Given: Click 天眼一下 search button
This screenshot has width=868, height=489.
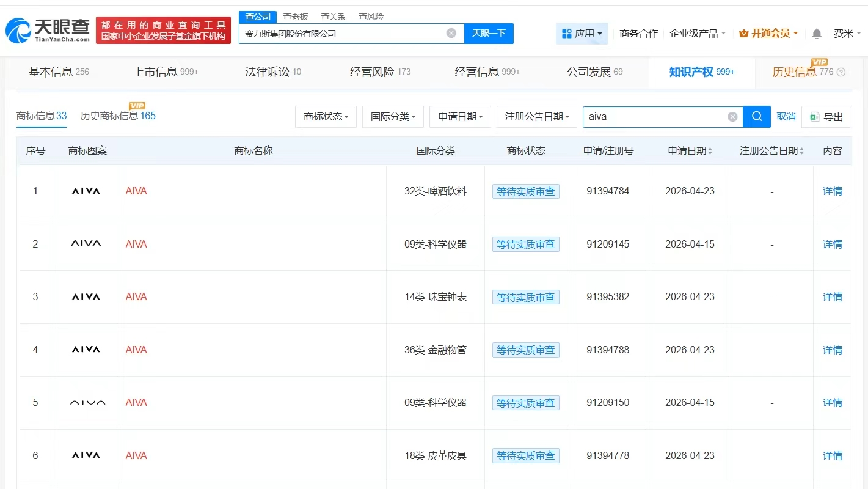Looking at the screenshot, I should click(x=489, y=34).
